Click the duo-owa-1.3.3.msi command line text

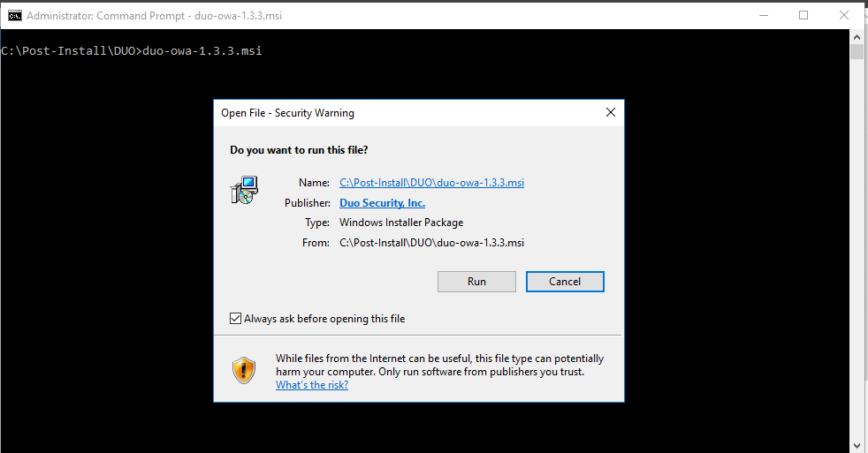(x=202, y=51)
